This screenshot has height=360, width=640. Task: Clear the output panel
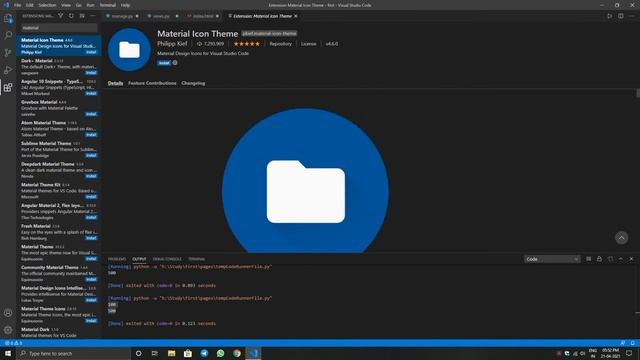589,259
